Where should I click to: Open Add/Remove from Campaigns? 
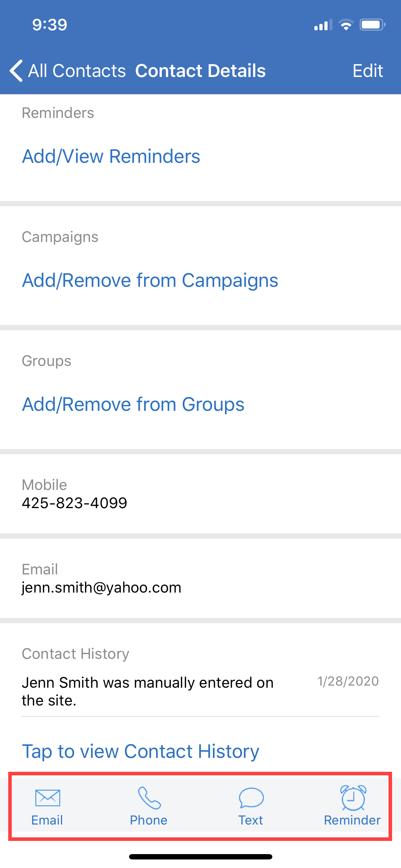coord(150,280)
